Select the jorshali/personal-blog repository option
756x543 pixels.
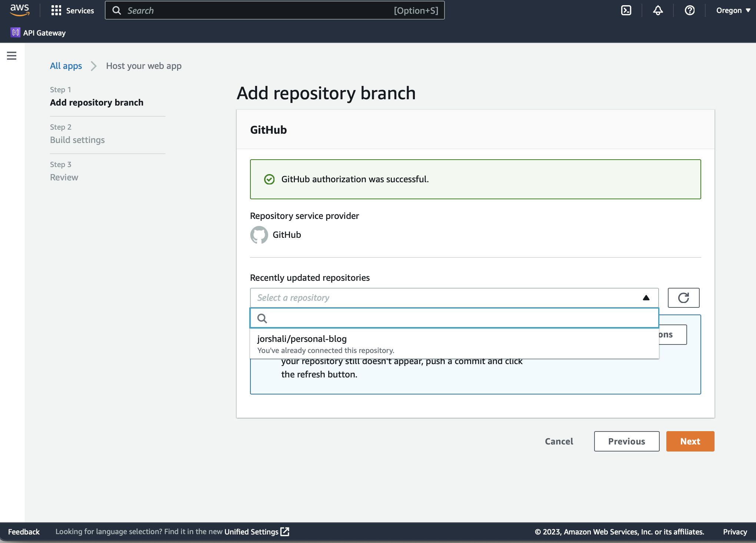tap(454, 344)
